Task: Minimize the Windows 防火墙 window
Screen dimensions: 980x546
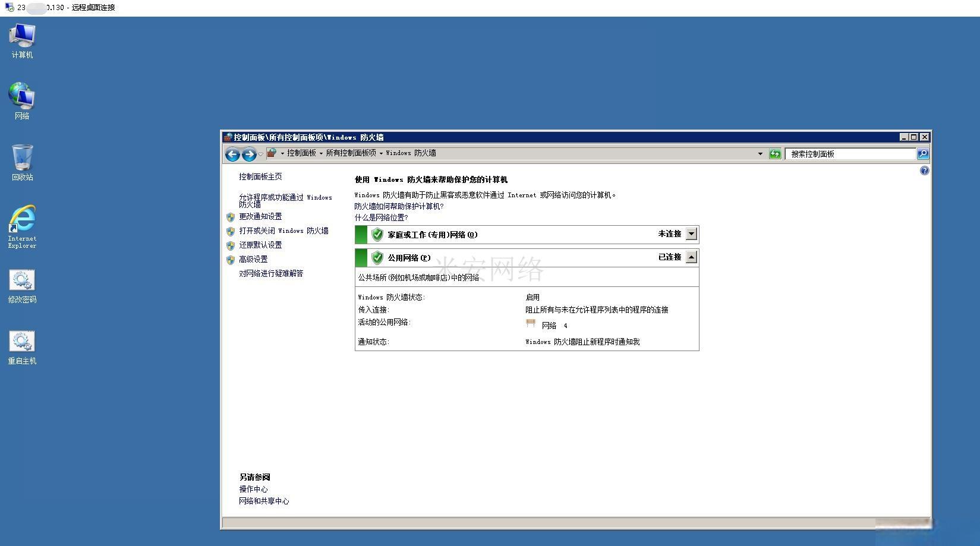Action: (904, 137)
